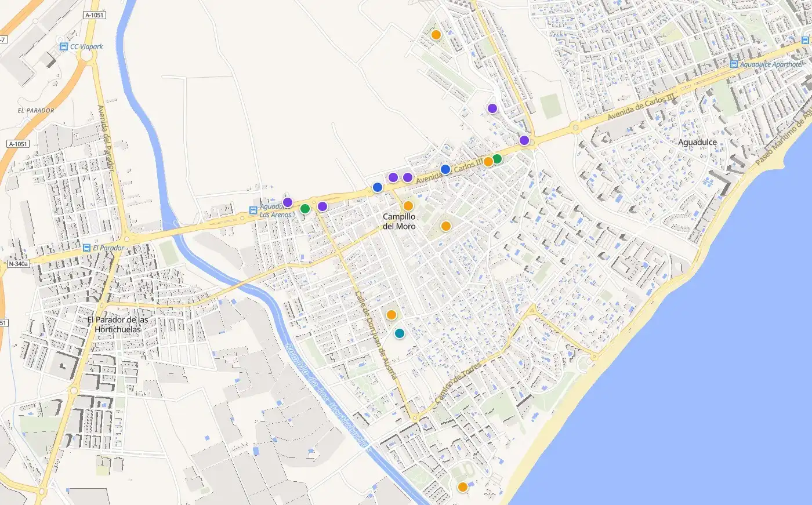Open the Aguadulce Las Arenas bus stop icon
Image resolution: width=812 pixels, height=505 pixels.
click(x=253, y=211)
